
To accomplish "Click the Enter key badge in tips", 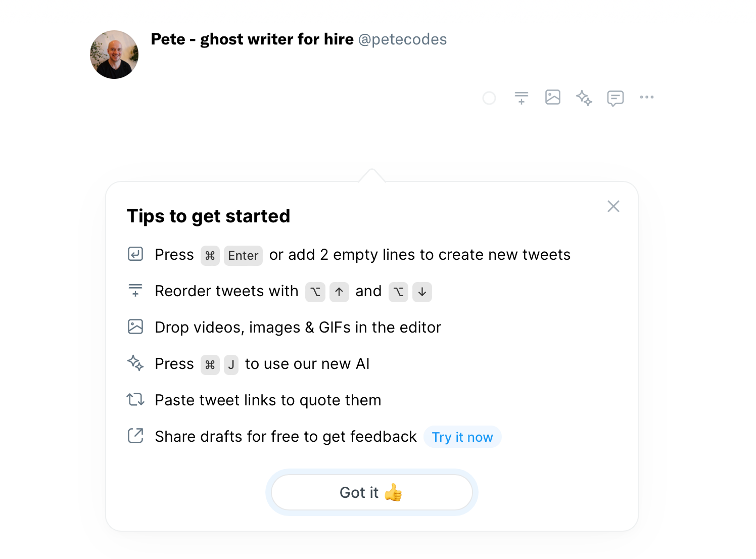I will point(243,256).
